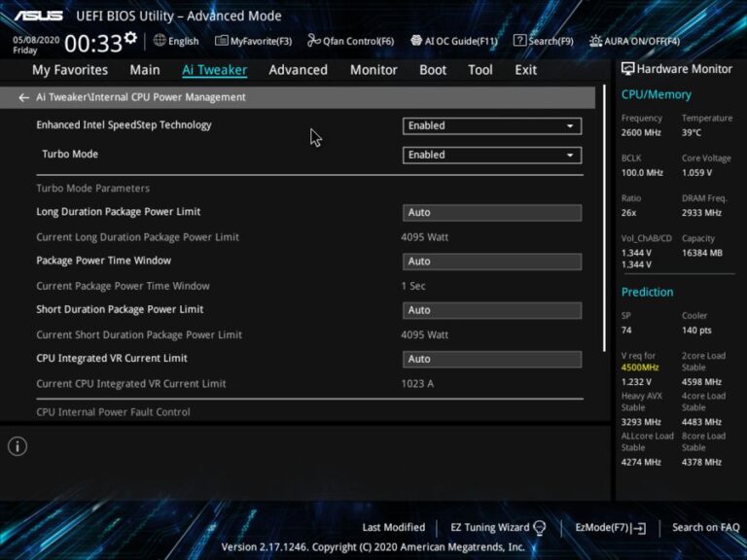Open the Advanced tab

[x=299, y=70]
